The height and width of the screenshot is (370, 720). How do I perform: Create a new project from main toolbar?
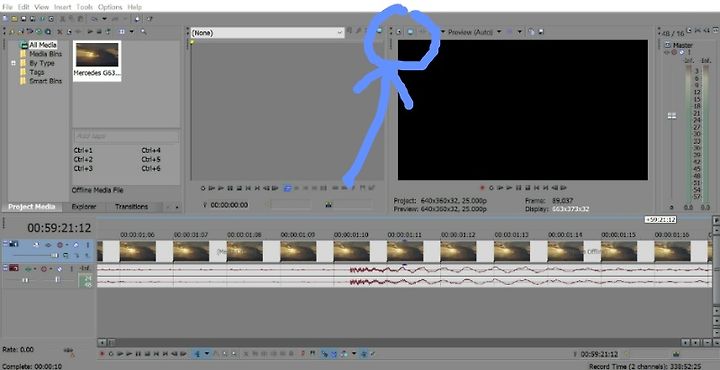pyautogui.click(x=6, y=19)
